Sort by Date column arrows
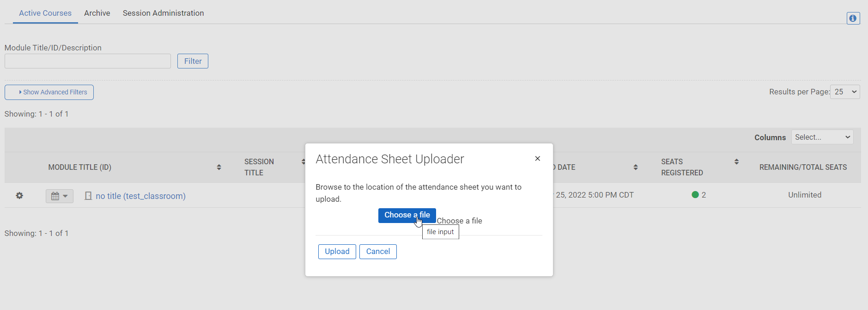The height and width of the screenshot is (310, 868). (636, 167)
